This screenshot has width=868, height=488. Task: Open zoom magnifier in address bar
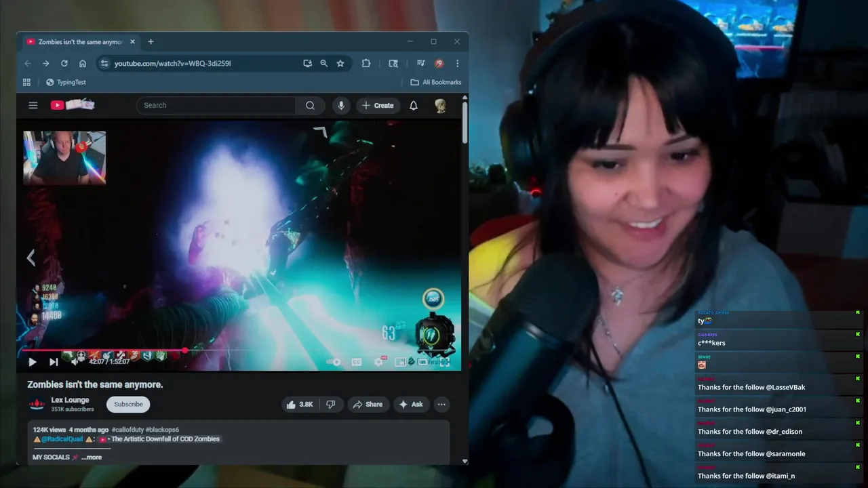(323, 63)
